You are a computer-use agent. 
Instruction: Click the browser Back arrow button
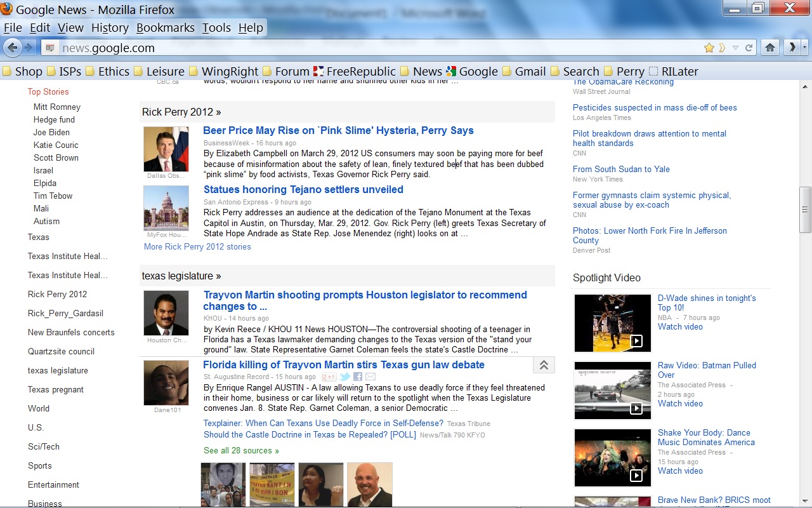coord(12,48)
